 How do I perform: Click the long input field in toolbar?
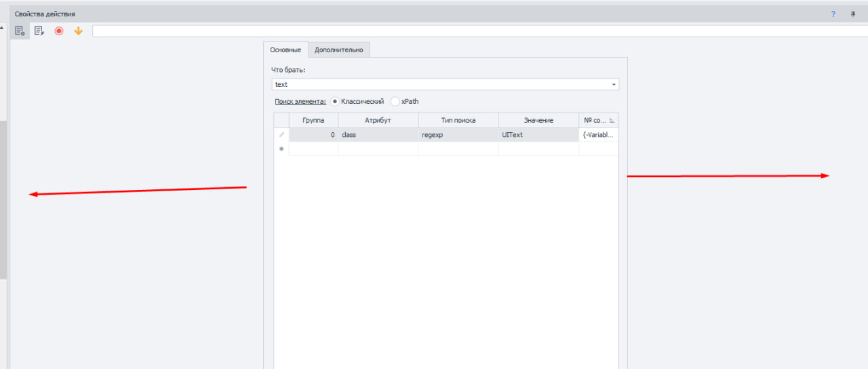pyautogui.click(x=479, y=31)
